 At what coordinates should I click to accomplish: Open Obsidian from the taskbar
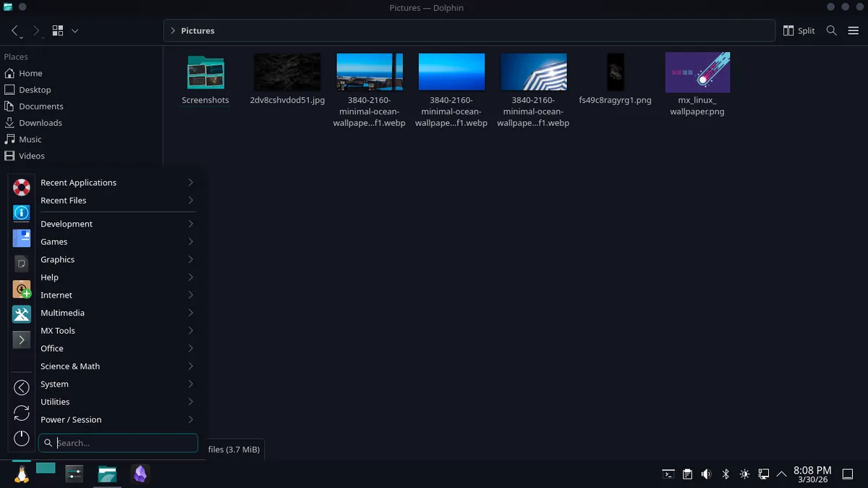coord(140,474)
